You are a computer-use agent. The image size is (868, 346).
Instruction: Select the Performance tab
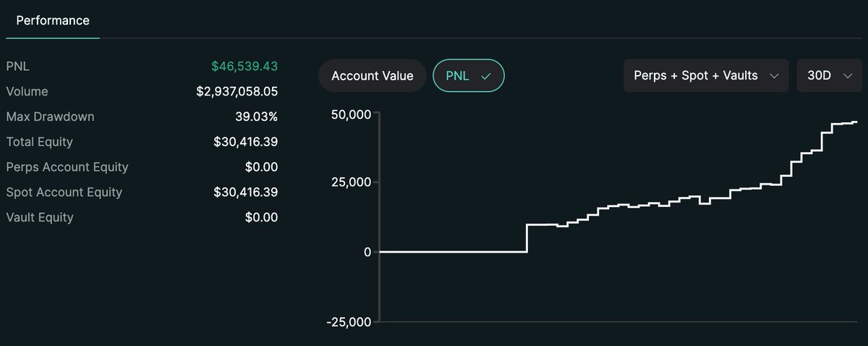point(53,20)
